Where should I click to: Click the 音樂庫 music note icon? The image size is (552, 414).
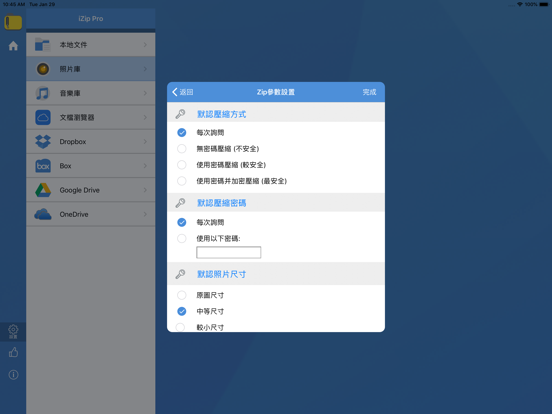point(43,93)
